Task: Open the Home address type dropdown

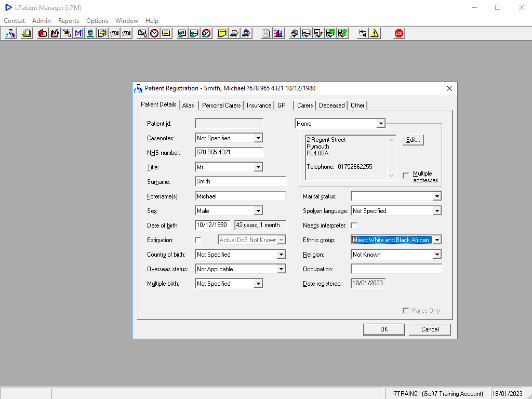Action: coord(381,124)
